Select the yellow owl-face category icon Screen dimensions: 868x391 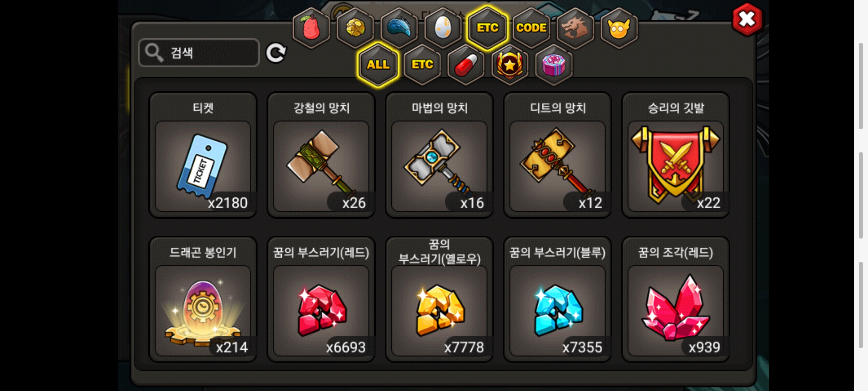[x=619, y=28]
